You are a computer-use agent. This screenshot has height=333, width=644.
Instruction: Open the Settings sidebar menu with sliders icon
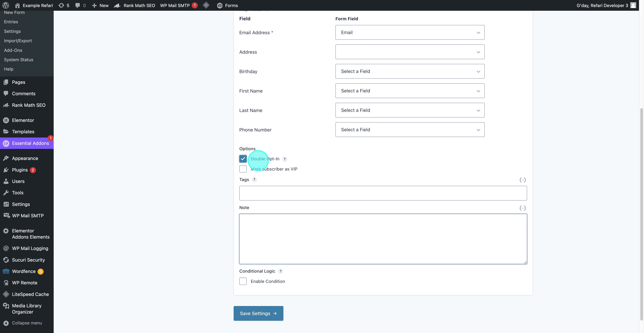point(27,204)
